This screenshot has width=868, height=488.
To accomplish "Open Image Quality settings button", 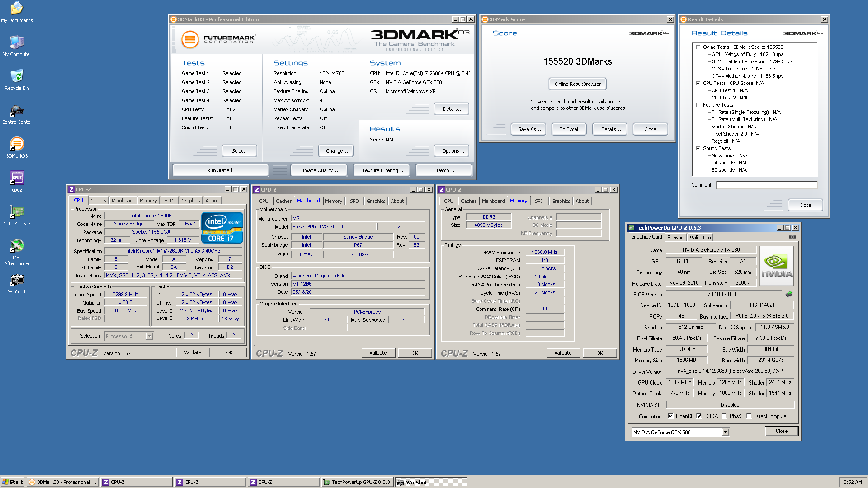I will click(x=320, y=170).
